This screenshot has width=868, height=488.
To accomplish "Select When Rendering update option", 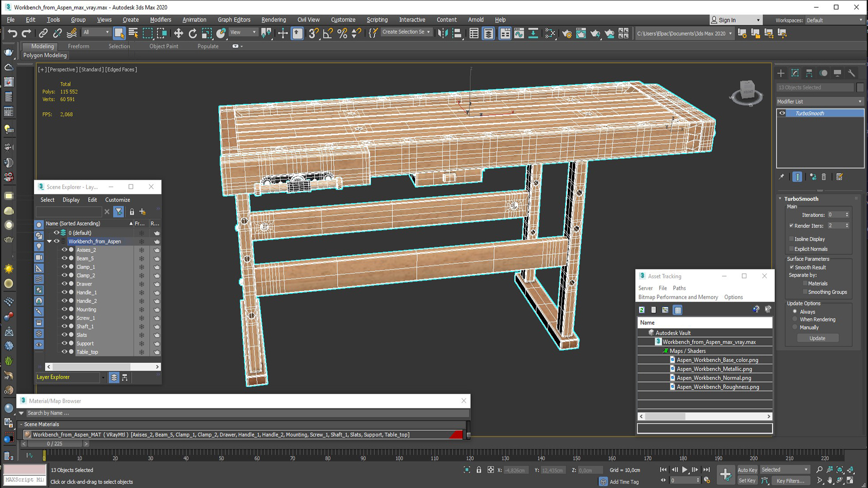I will tap(795, 319).
